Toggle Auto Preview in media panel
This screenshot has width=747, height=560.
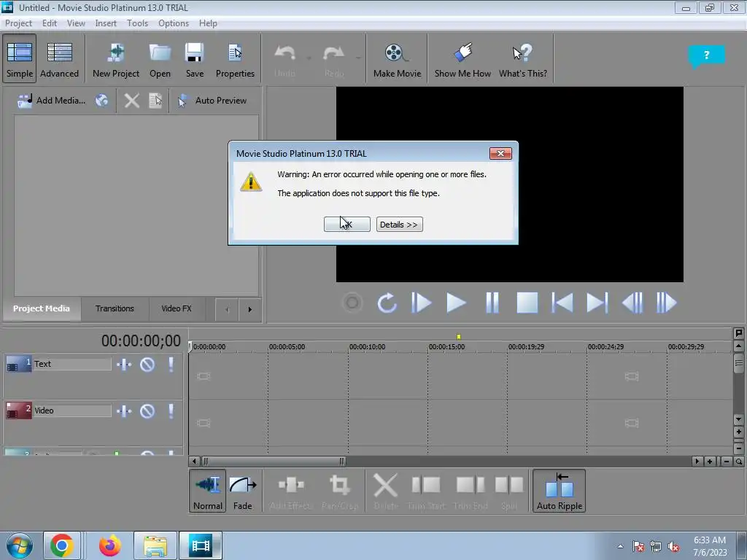click(x=212, y=101)
